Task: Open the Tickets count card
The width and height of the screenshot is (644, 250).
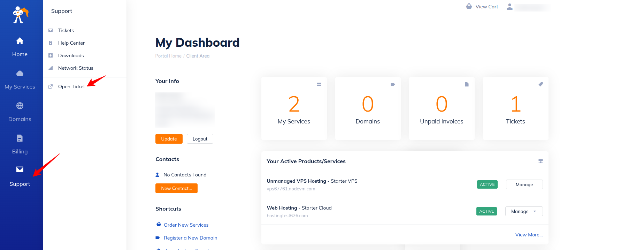Action: 516,108
